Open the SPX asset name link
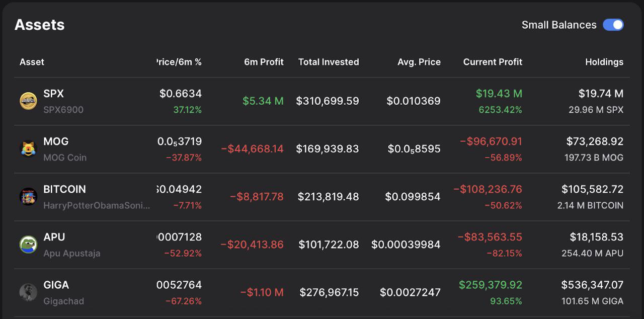The height and width of the screenshot is (319, 644). tap(53, 94)
